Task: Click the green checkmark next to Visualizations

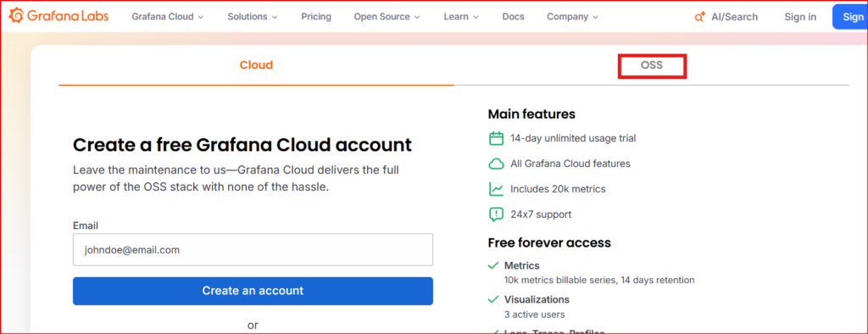Action: click(x=493, y=299)
